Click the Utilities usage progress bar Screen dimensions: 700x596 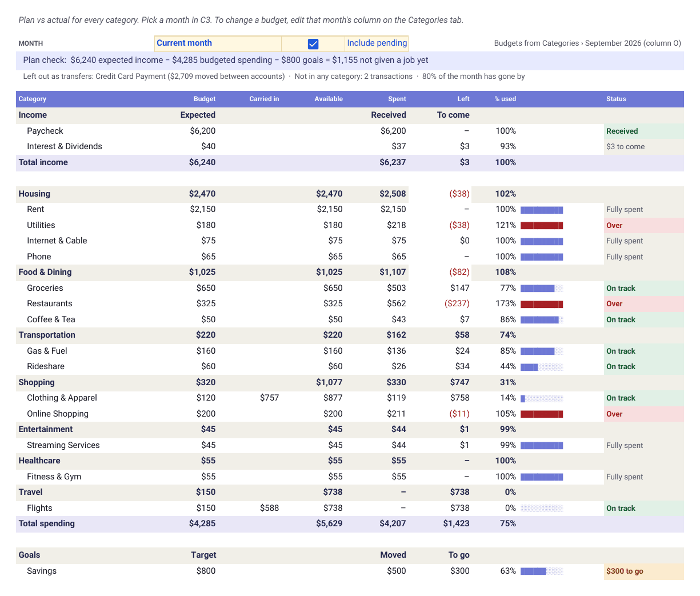pos(542,226)
